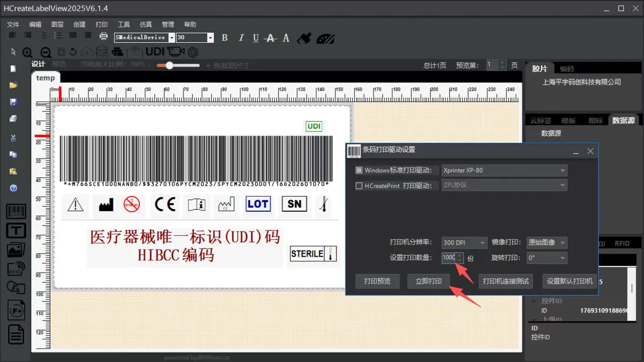Click the new document icon in the sidebar
This screenshot has height=362, width=644.
[13, 69]
